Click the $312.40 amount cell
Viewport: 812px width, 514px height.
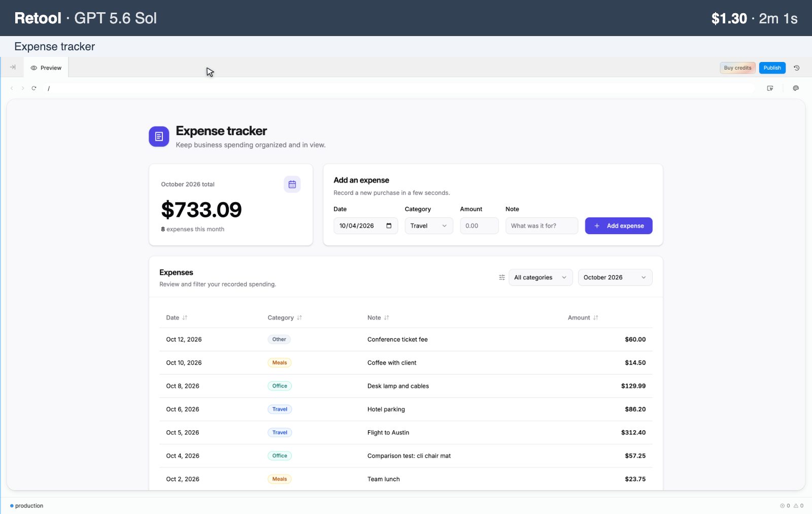click(x=633, y=433)
